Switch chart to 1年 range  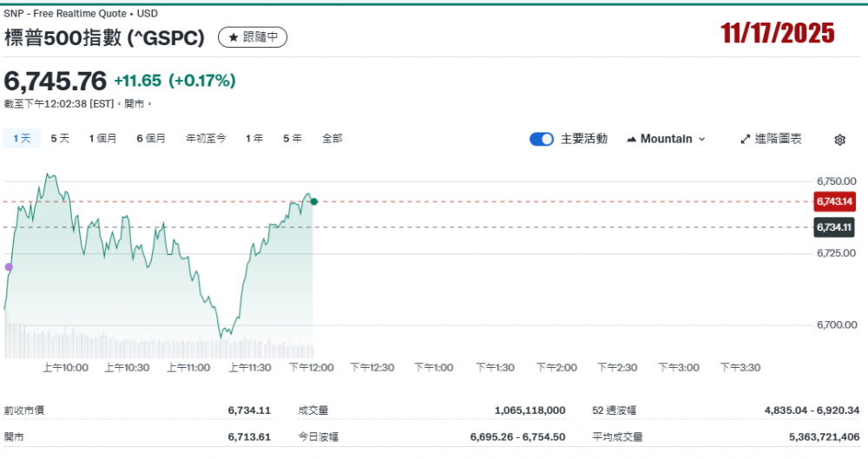tap(254, 138)
